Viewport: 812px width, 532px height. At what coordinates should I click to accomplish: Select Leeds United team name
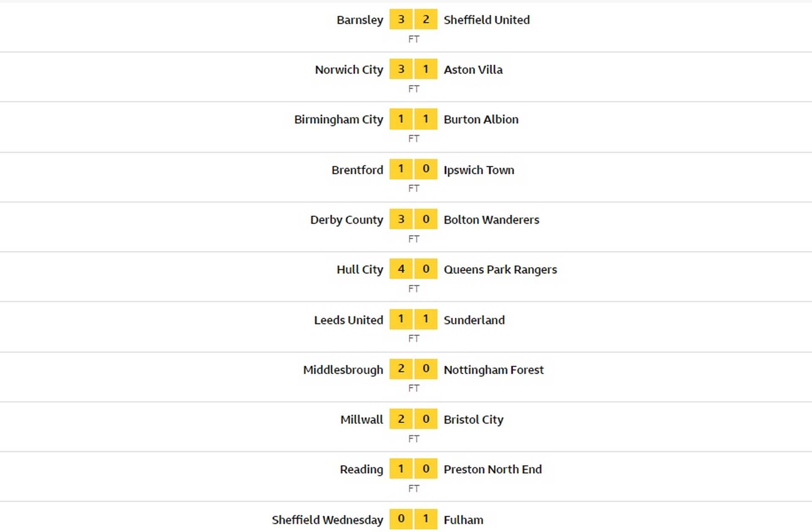pyautogui.click(x=348, y=320)
